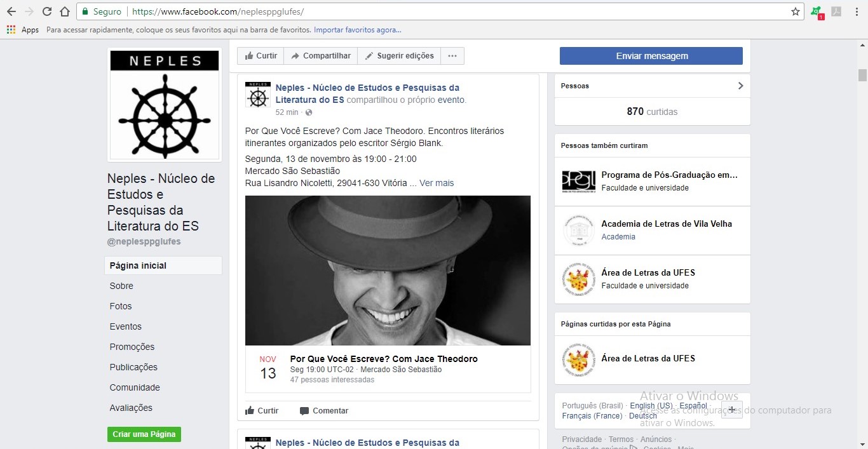Open the PDF extension icon in toolbar

click(x=836, y=11)
